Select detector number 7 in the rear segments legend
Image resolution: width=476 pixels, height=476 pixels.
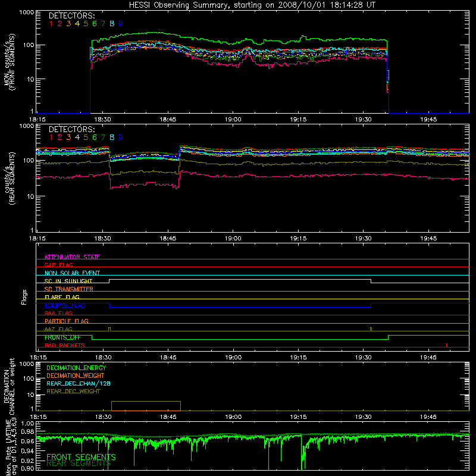coord(103,137)
